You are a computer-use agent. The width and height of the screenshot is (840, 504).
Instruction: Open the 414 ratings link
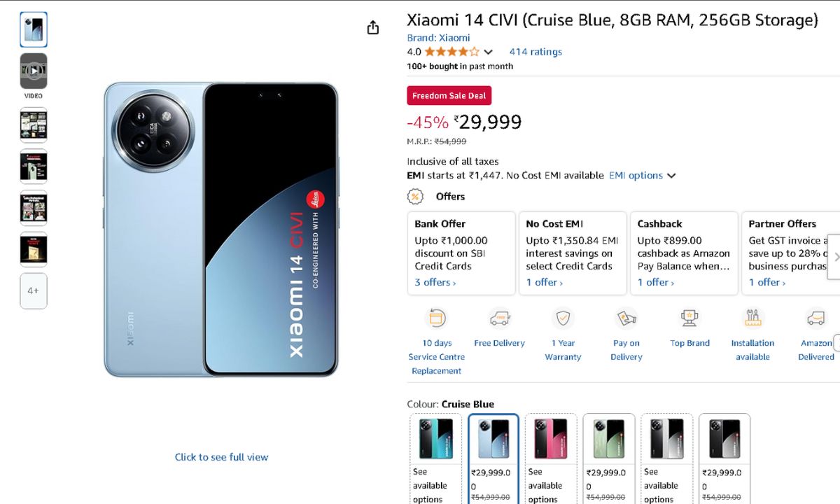pos(535,52)
